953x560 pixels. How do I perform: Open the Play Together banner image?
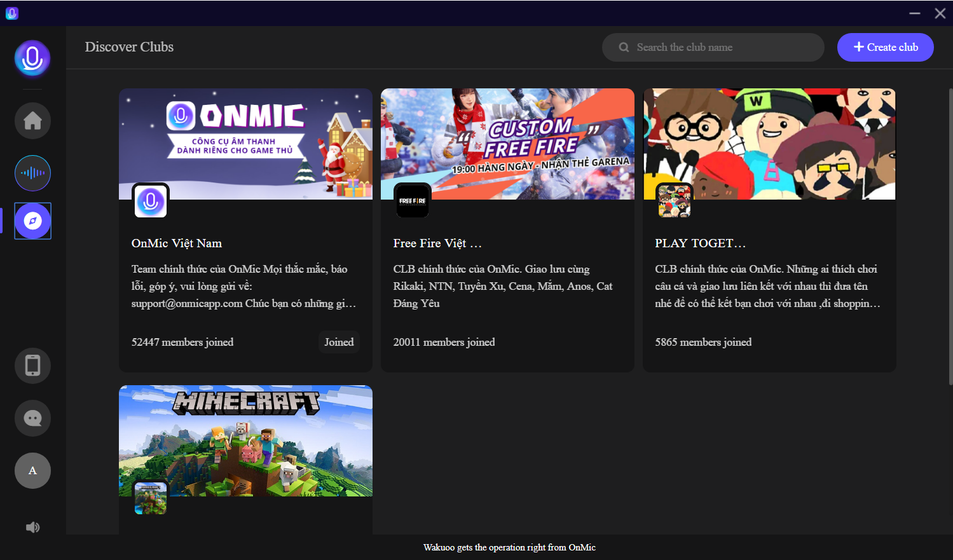point(769,144)
